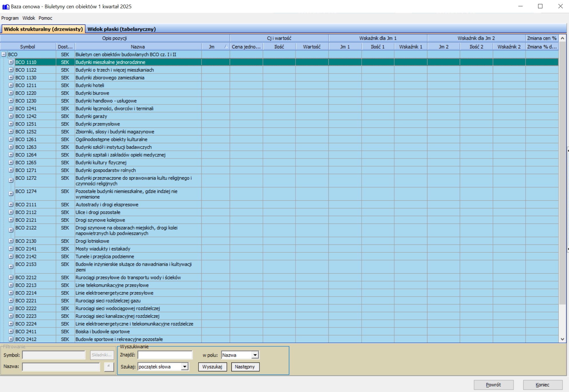Click the application icon in the title bar
The width and height of the screenshot is (569, 392).
[6, 6]
